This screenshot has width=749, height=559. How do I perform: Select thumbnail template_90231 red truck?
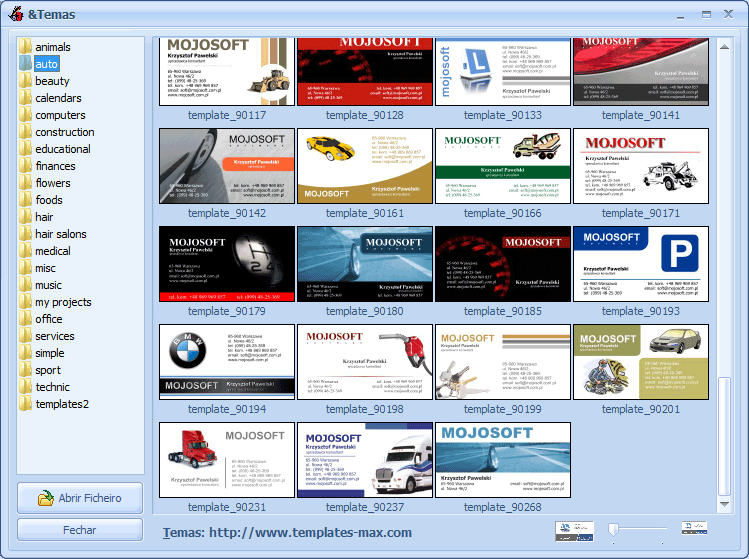227,460
